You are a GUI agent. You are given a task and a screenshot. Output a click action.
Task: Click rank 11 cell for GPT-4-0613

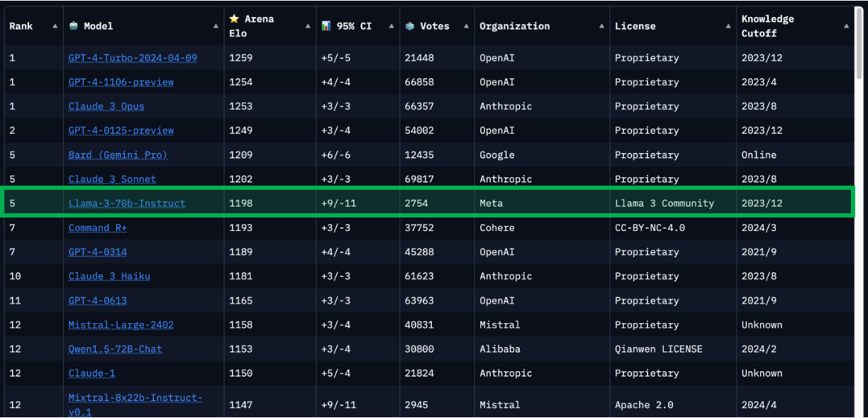15,300
